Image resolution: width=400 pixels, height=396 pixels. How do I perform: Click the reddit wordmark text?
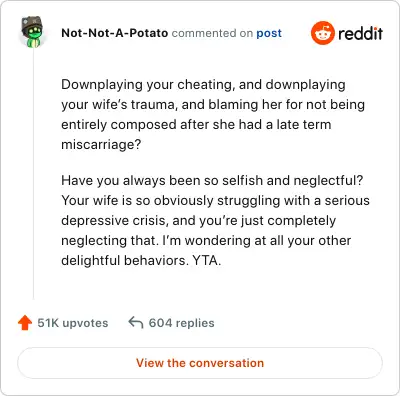click(x=360, y=33)
